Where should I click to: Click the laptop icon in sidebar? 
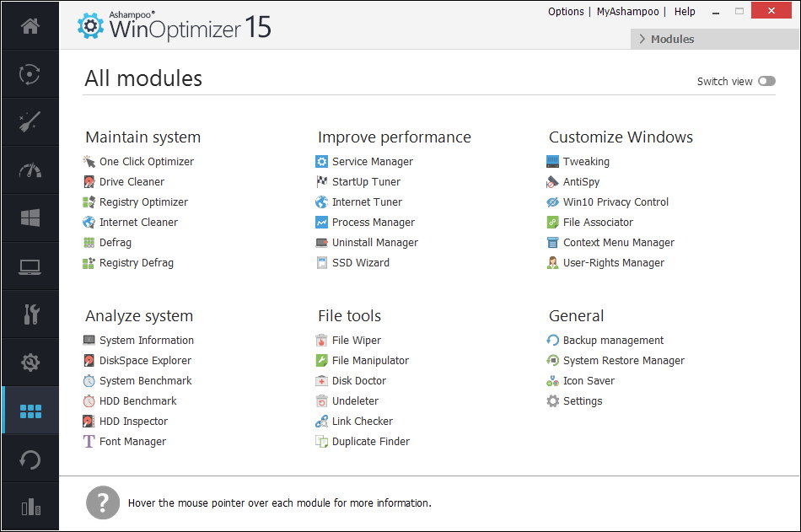(30, 266)
